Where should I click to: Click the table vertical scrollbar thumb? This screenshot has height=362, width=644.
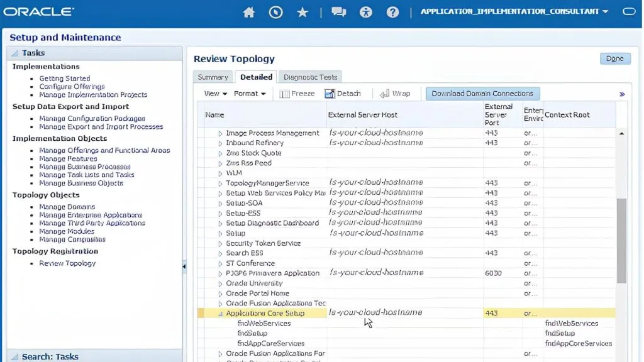point(621,241)
